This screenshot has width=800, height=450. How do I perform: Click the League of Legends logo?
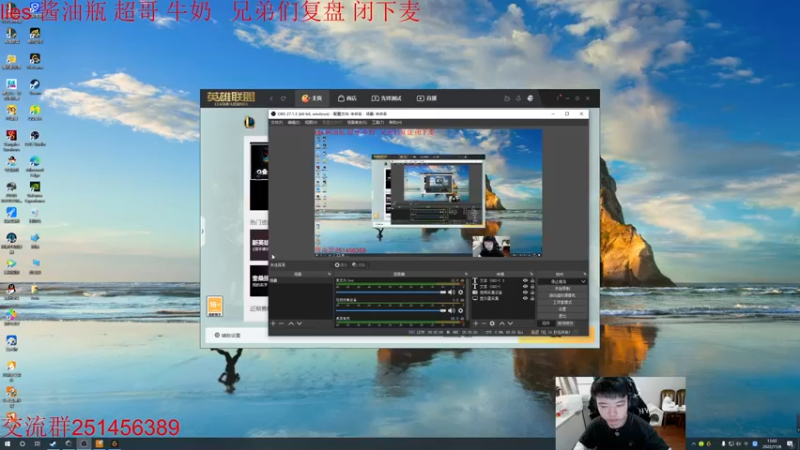point(231,98)
